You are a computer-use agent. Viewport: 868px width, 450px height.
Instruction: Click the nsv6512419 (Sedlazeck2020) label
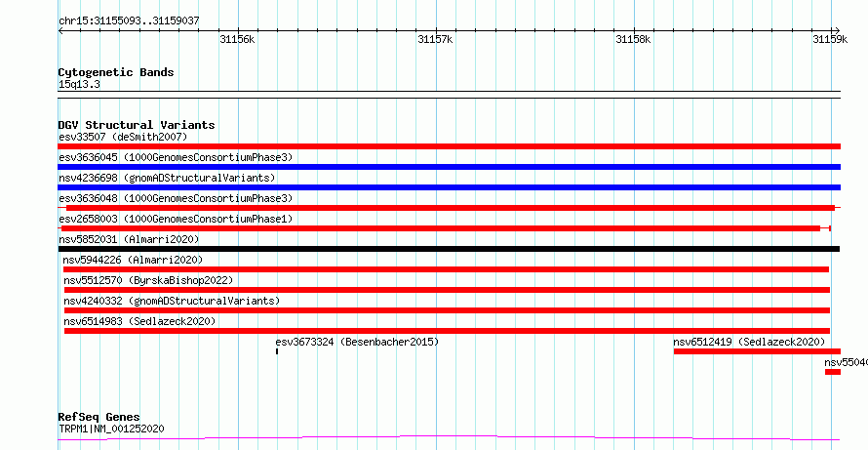point(749,342)
